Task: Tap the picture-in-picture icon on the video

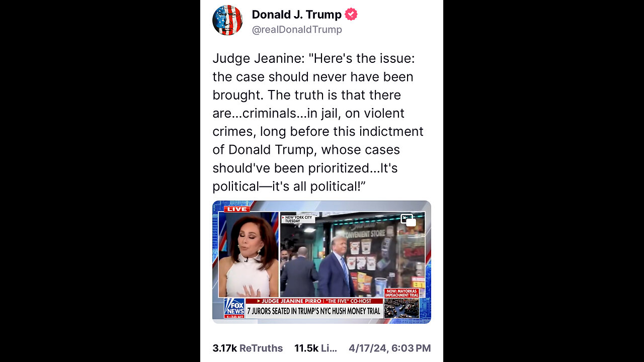Action: (408, 220)
